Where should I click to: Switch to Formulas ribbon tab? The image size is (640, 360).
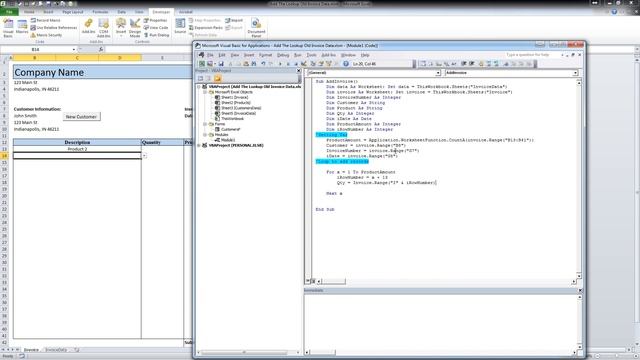(100, 12)
